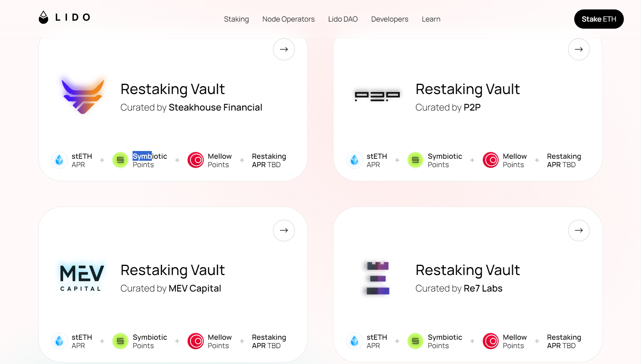Open the Staking menu item
The height and width of the screenshot is (364, 641).
[x=236, y=19]
